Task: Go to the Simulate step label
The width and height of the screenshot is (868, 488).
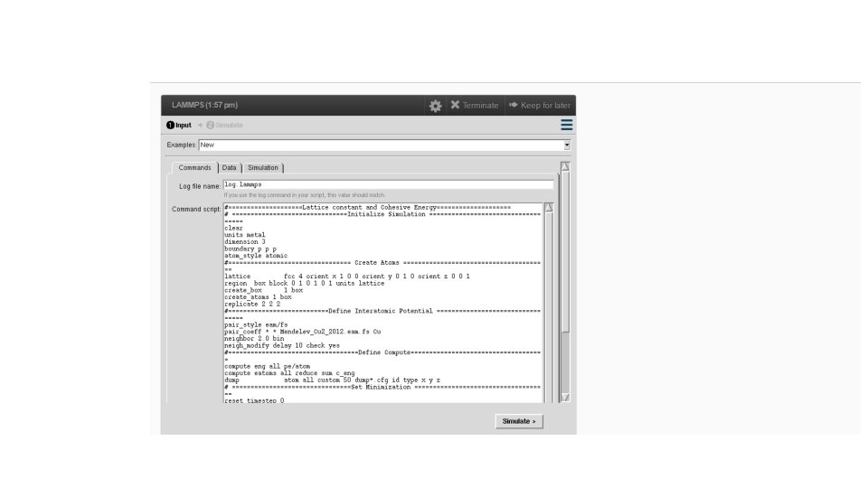Action: [225, 125]
